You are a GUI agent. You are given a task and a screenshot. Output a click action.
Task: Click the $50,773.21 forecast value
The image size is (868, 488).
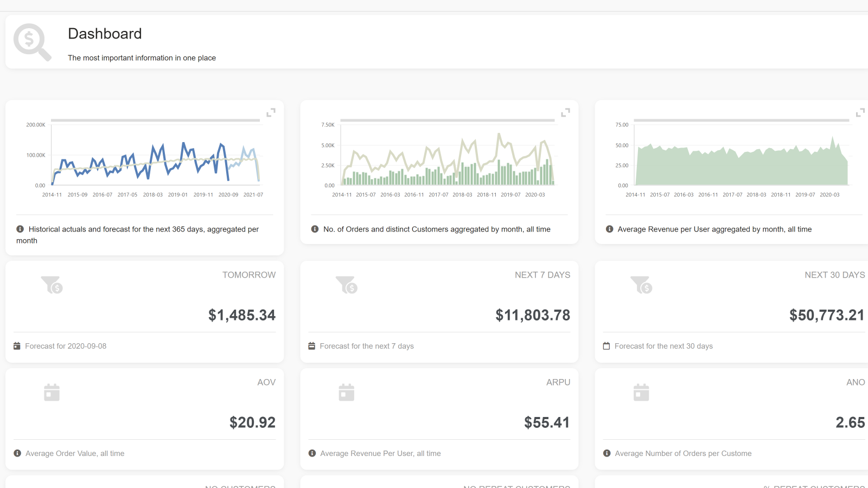827,315
